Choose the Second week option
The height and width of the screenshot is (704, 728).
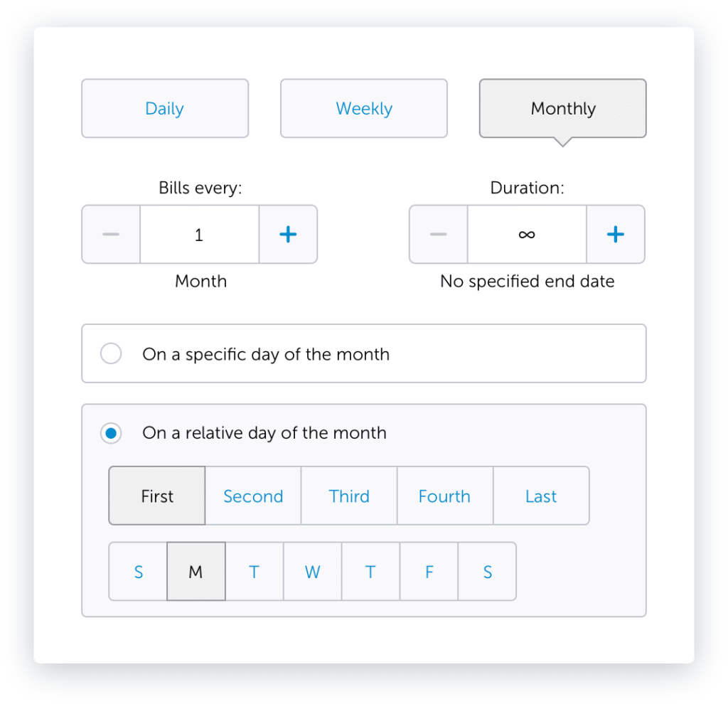coord(253,496)
